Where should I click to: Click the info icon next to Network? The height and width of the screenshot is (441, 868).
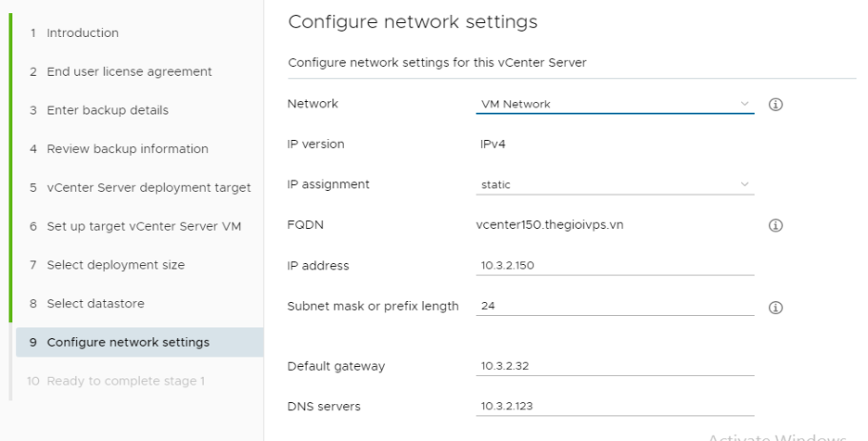pyautogui.click(x=776, y=105)
